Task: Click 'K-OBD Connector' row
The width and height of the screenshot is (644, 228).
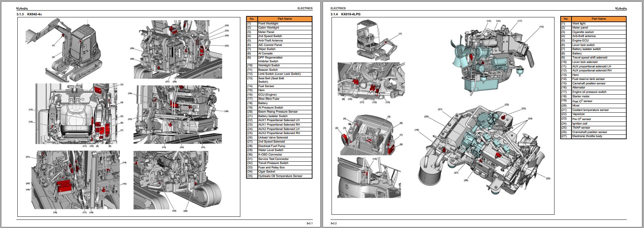Action: 279,154
